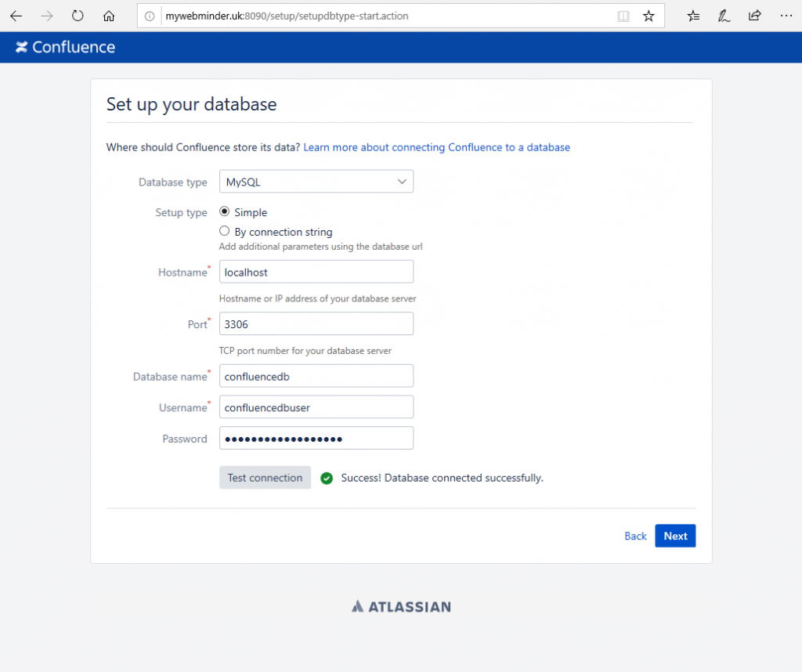The width and height of the screenshot is (802, 672).
Task: Click 'Add additional parameters using the database url' text
Action: (320, 247)
